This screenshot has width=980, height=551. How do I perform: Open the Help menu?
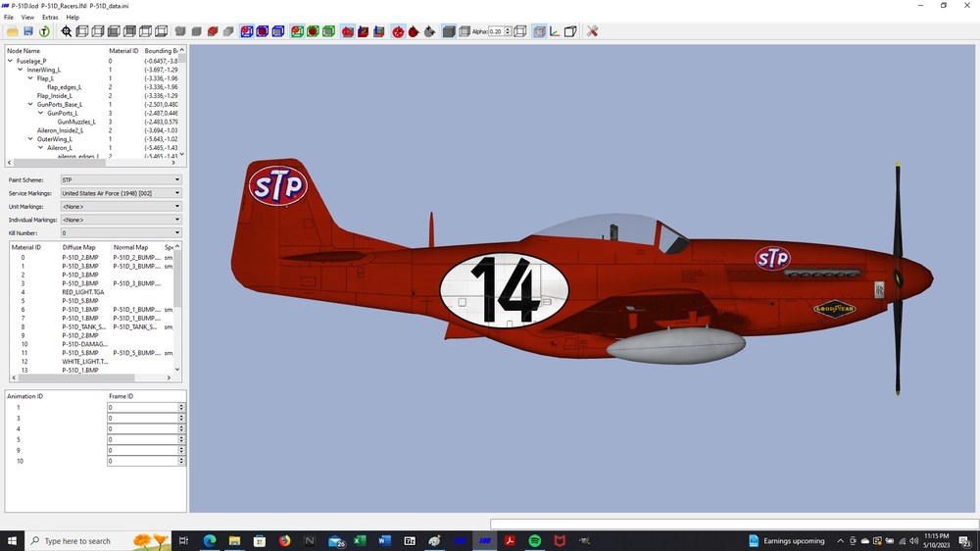click(x=73, y=18)
